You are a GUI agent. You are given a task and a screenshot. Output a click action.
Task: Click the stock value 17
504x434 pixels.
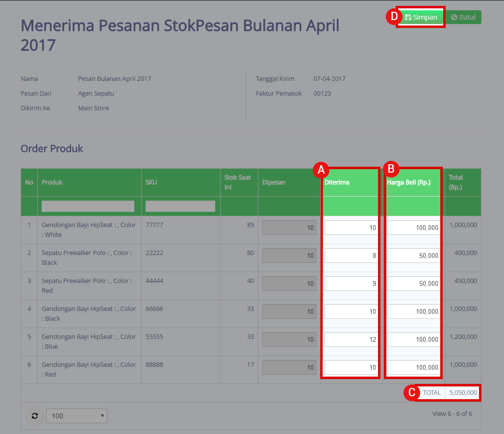pyautogui.click(x=251, y=364)
